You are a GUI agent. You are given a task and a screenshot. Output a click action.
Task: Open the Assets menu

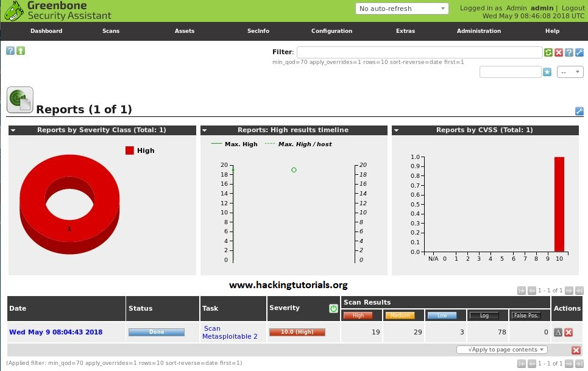tap(185, 31)
